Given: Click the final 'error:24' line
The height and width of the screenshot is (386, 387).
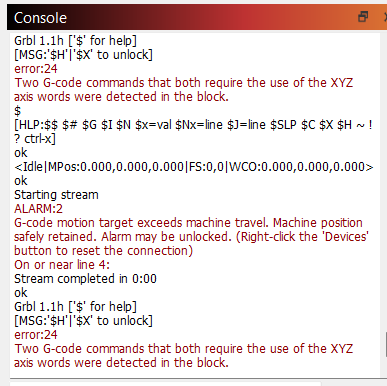Looking at the screenshot, I should [36, 335].
